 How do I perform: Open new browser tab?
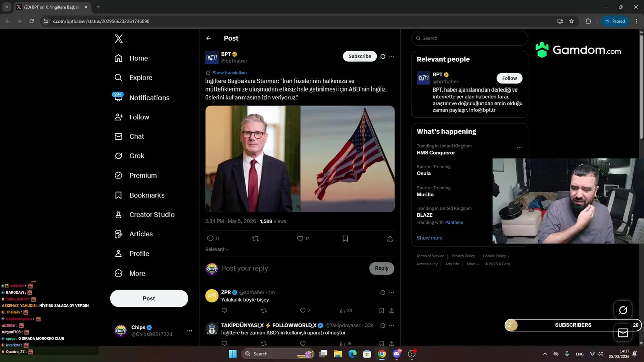[x=98, y=7]
